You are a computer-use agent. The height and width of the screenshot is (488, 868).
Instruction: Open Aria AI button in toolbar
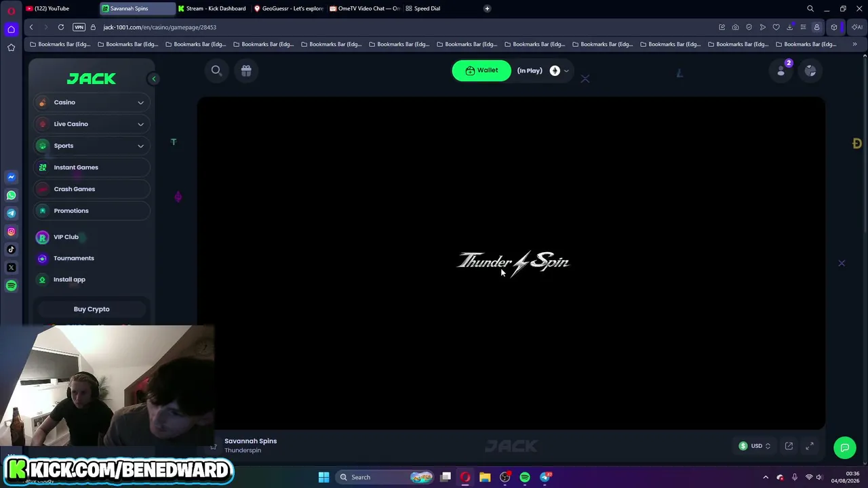[857, 27]
